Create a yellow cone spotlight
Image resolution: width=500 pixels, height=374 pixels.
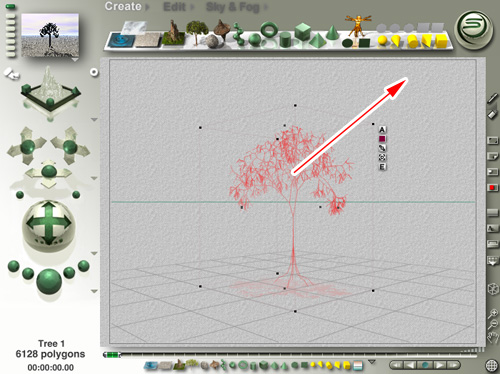(396, 41)
